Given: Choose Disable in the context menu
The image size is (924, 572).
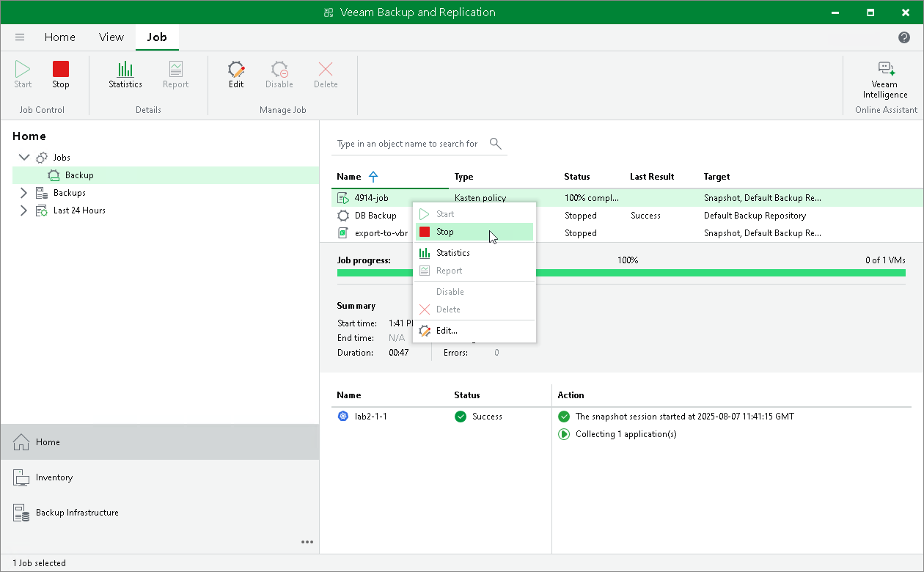Looking at the screenshot, I should point(474,292).
